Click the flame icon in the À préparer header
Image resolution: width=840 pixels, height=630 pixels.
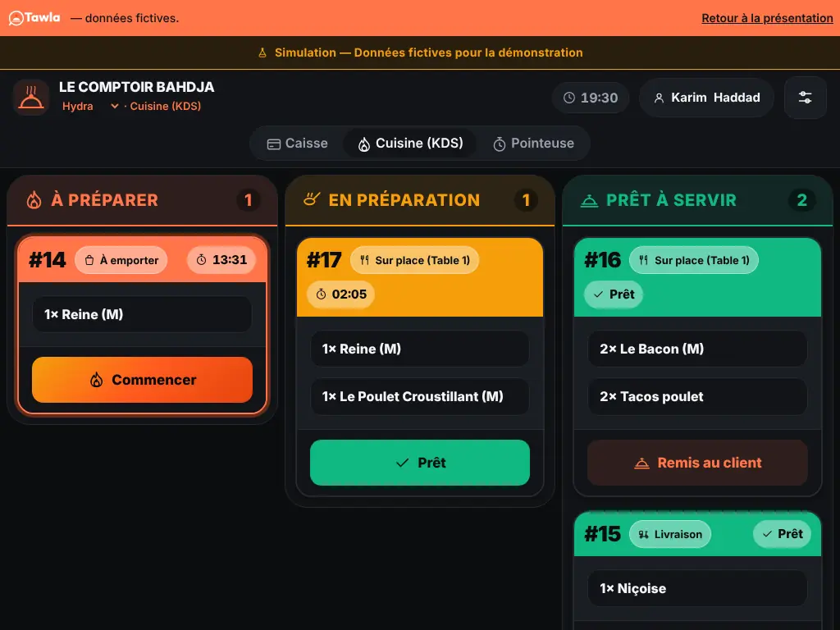pos(34,200)
